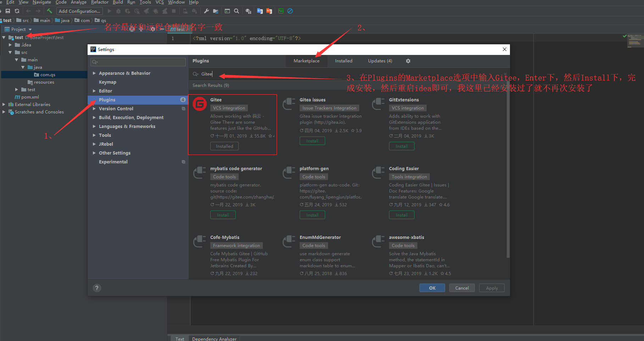Select Plugins in settings list
This screenshot has height=341, width=644.
(138, 100)
